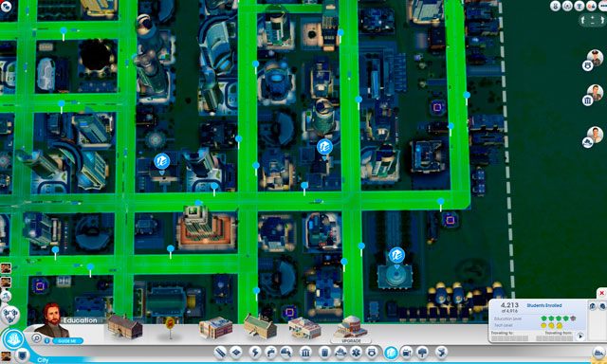607x364 pixels.
Task: Open the Government columned building icon
Action: pos(305,353)
